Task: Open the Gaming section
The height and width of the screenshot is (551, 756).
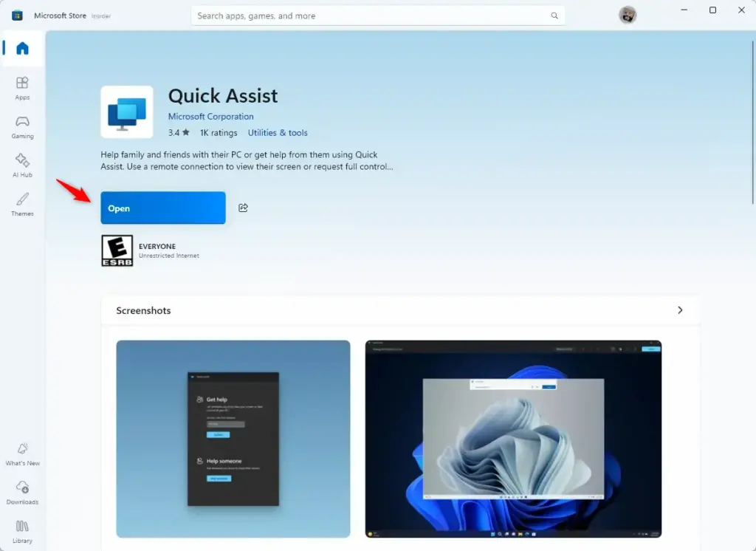Action: (22, 127)
